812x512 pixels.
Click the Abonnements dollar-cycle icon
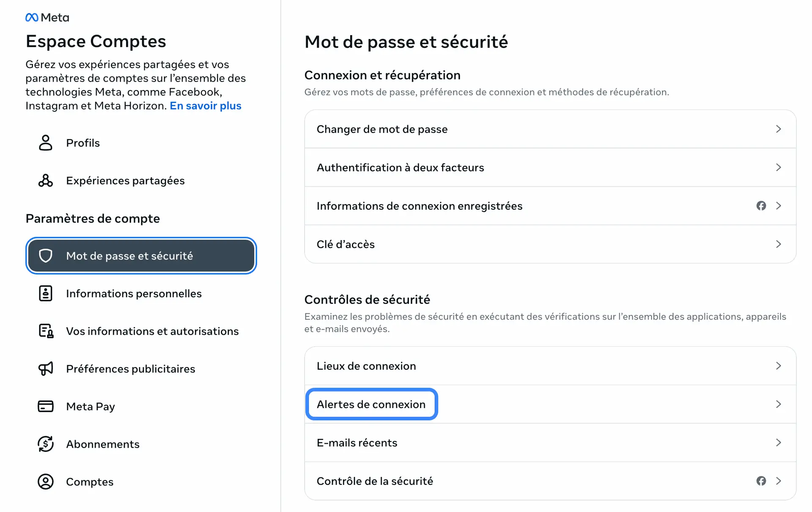(46, 444)
